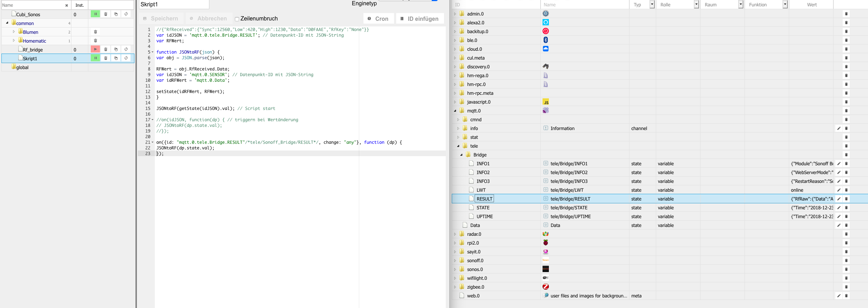Image resolution: width=868 pixels, height=308 pixels.
Task: Delete the zigbee.0 object
Action: pyautogui.click(x=846, y=287)
